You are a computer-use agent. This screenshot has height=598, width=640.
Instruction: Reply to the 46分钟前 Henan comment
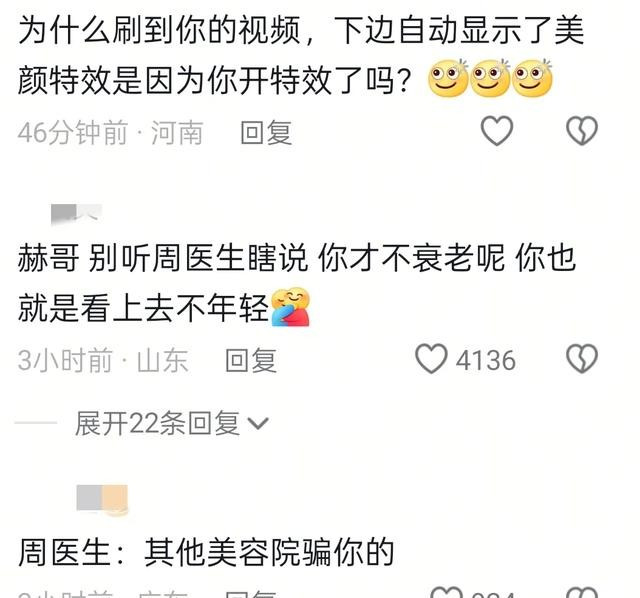(266, 133)
